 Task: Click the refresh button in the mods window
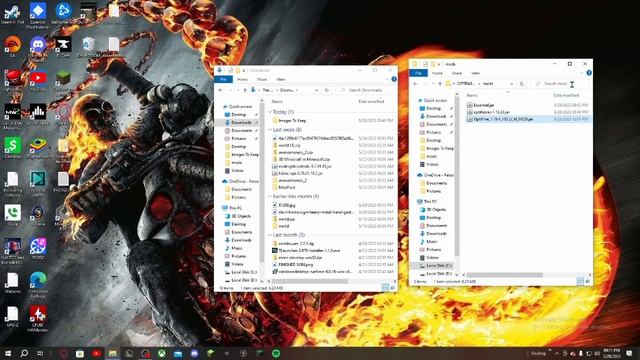pyautogui.click(x=522, y=84)
